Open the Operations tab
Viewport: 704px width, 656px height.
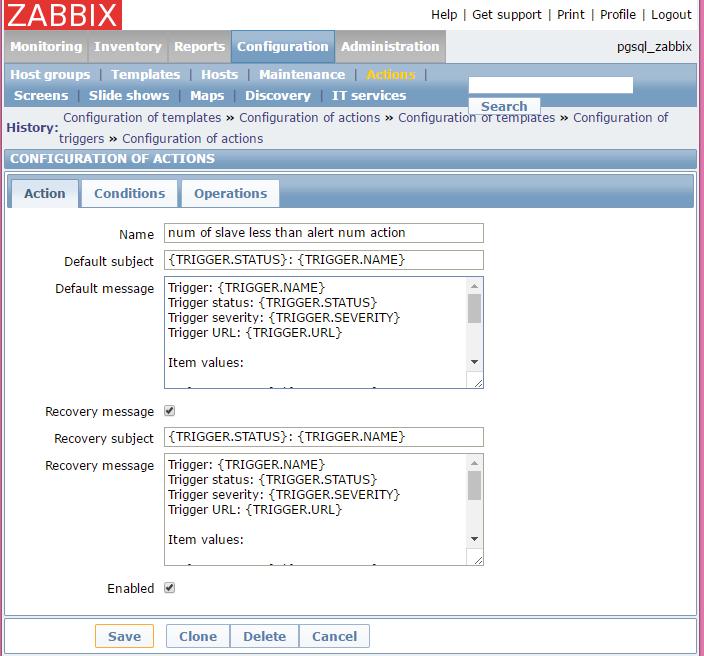(230, 193)
